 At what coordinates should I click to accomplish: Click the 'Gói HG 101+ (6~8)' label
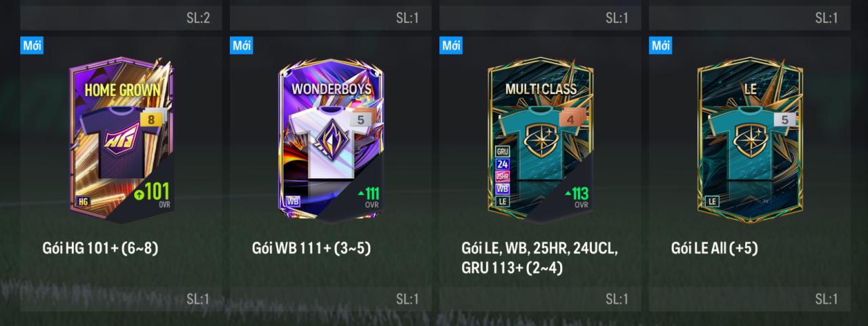(x=100, y=248)
